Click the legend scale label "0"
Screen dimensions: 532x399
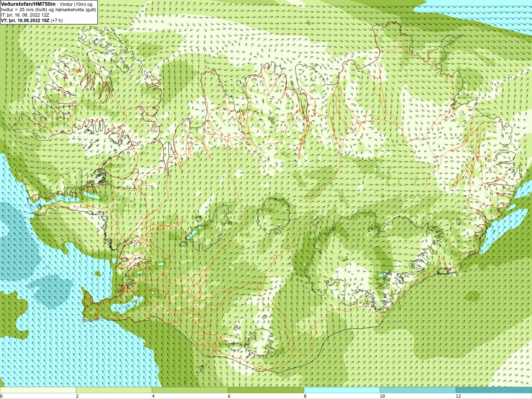pyautogui.click(x=1, y=396)
